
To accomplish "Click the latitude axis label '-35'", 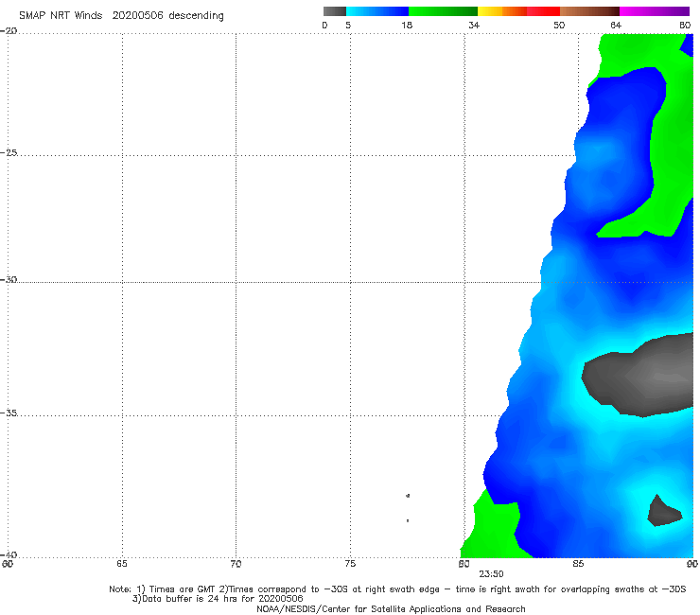I will click(x=9, y=413).
